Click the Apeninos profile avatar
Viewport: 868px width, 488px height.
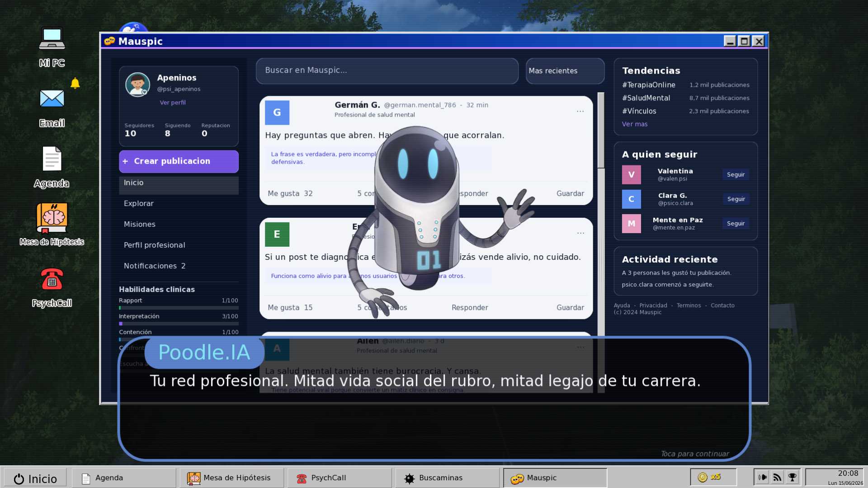click(x=137, y=84)
